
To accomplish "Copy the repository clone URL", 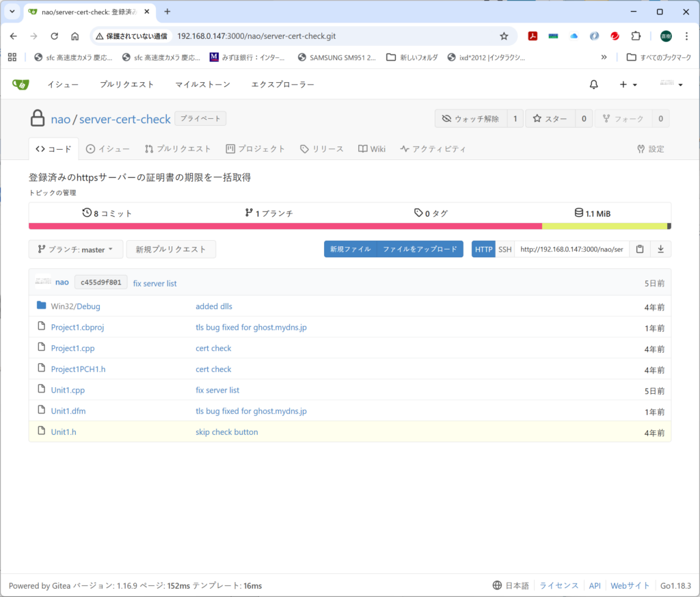I will [640, 250].
